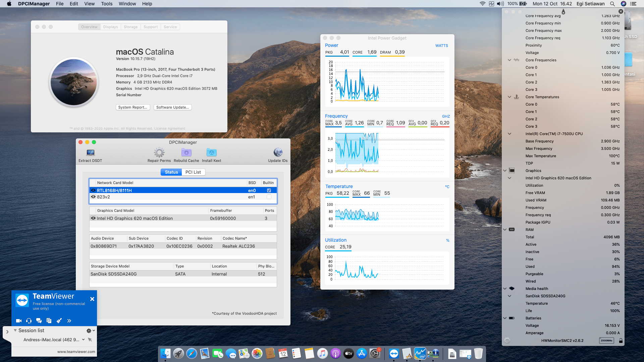644x362 pixels.
Task: Collapse the Core Temperatures section
Action: (x=509, y=97)
